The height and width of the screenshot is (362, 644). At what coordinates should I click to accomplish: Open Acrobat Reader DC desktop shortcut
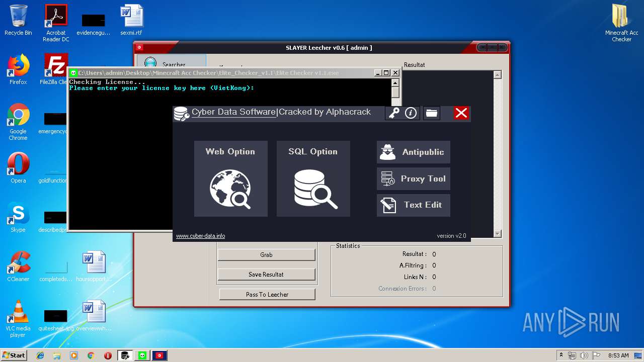tap(56, 23)
